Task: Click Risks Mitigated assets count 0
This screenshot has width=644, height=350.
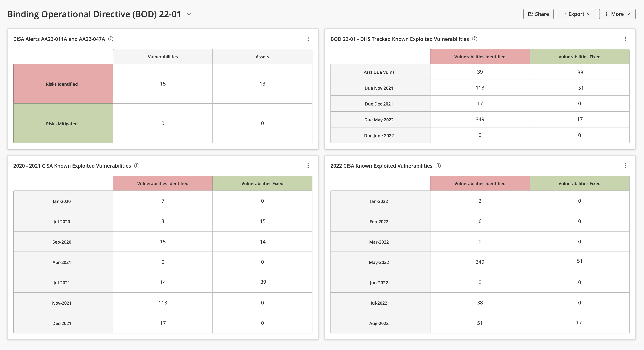Action: pyautogui.click(x=262, y=123)
